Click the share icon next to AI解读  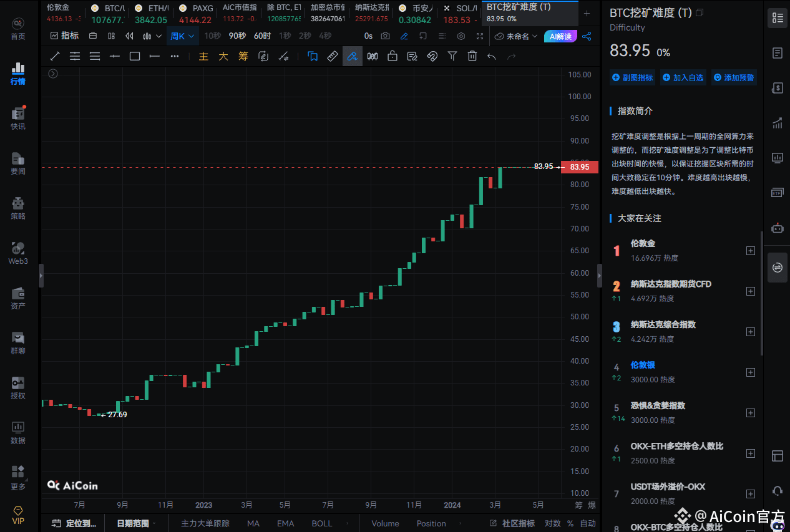click(587, 36)
